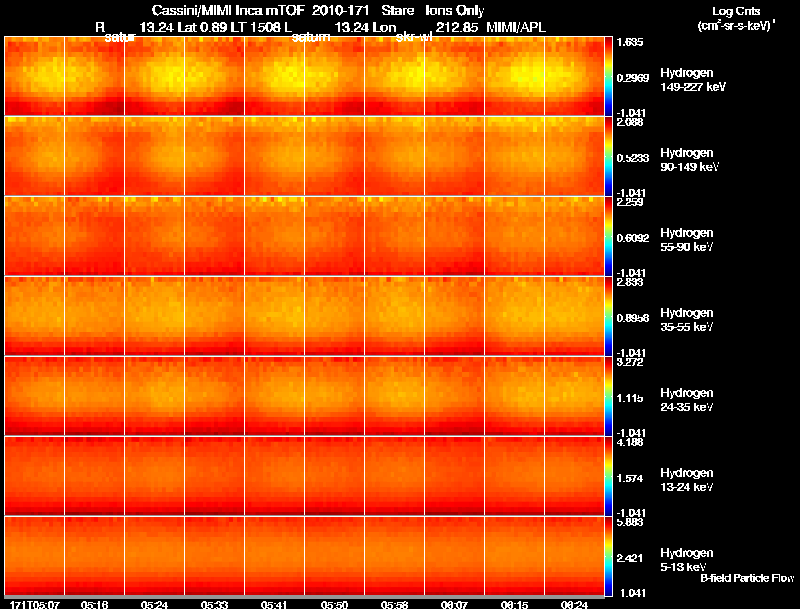Click the 'Log Cnts' colorbar heading
This screenshot has height=609, width=800.
(736, 11)
